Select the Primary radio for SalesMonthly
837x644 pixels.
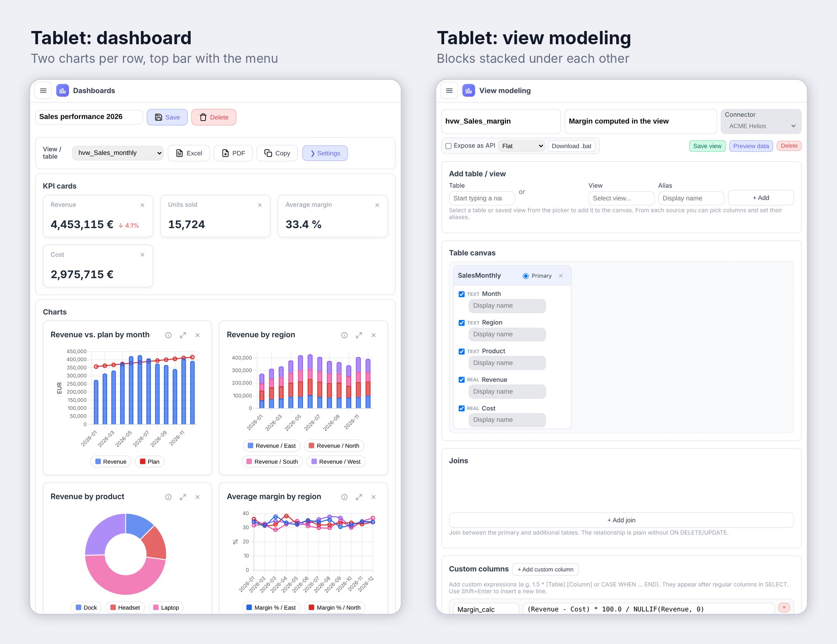pos(526,276)
